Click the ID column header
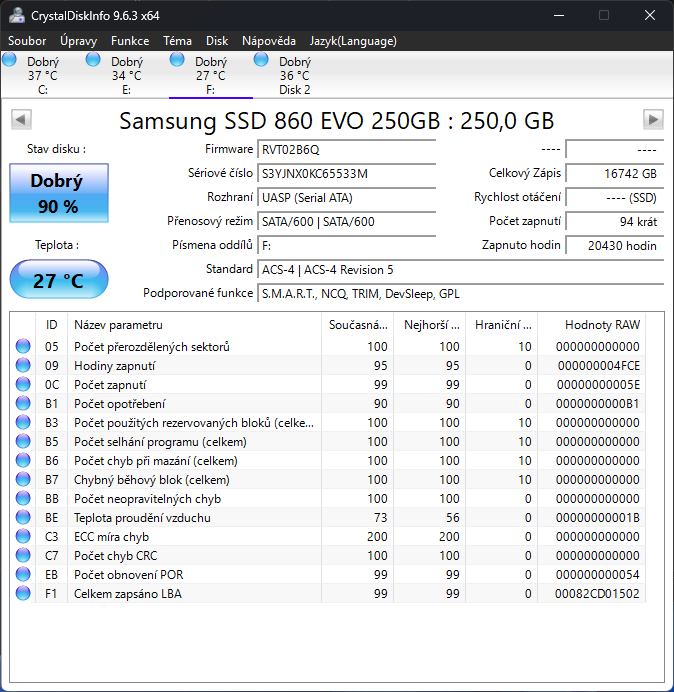The width and height of the screenshot is (674, 692). click(51, 325)
